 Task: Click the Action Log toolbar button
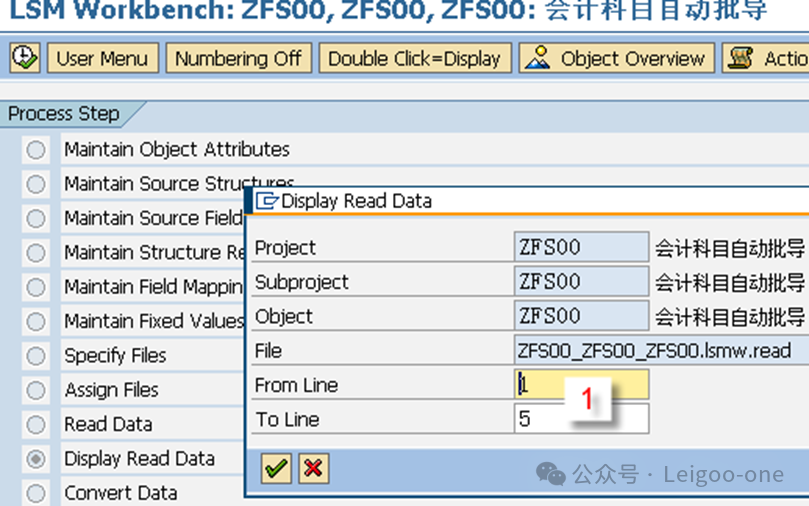tap(766, 58)
